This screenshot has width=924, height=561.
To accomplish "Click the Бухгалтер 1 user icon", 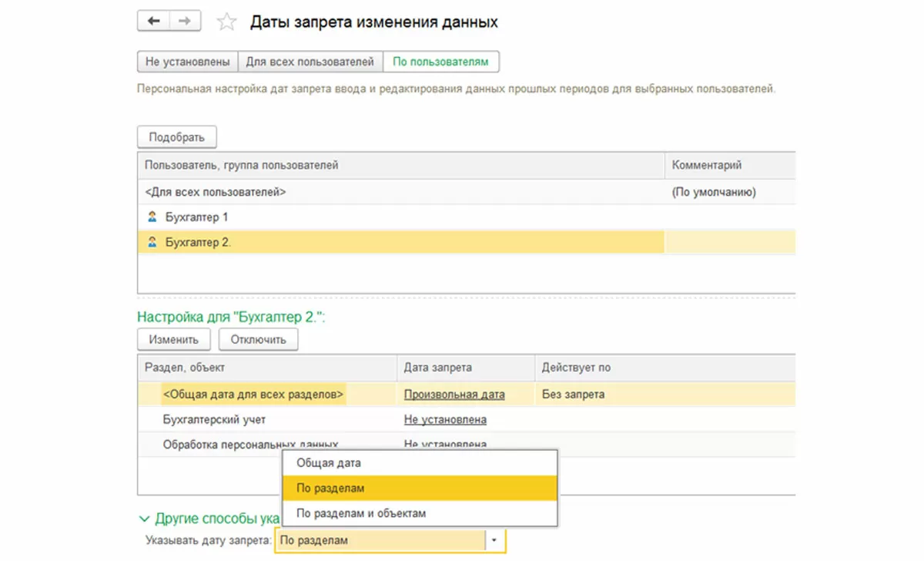I will pyautogui.click(x=152, y=217).
